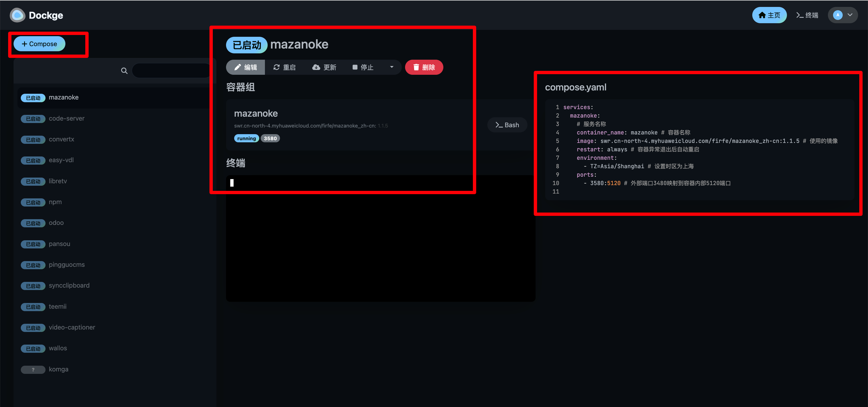Image resolution: width=868 pixels, height=407 pixels.
Task: Stop the stack with 停止
Action: [x=363, y=68]
